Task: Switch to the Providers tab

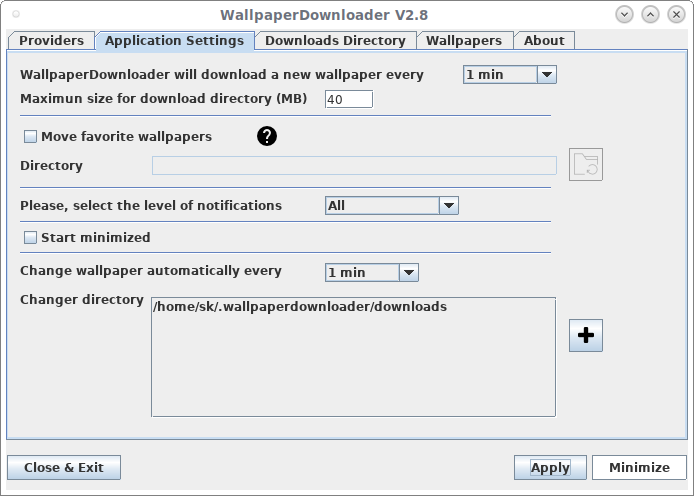Action: (51, 41)
